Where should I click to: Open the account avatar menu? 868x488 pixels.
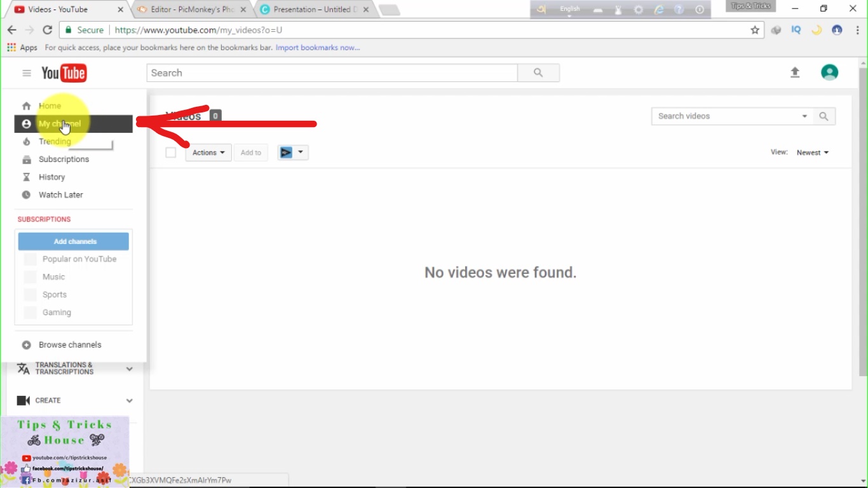point(829,72)
